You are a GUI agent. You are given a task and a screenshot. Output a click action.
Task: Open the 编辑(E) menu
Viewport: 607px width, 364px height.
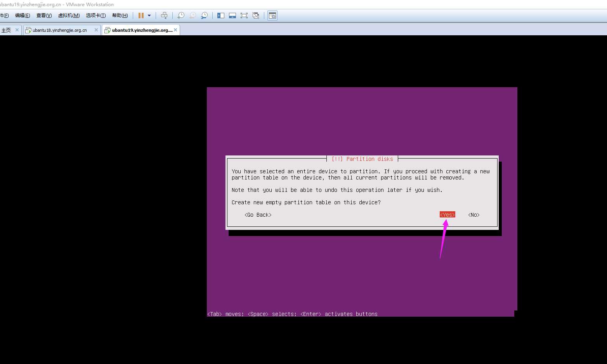point(23,16)
